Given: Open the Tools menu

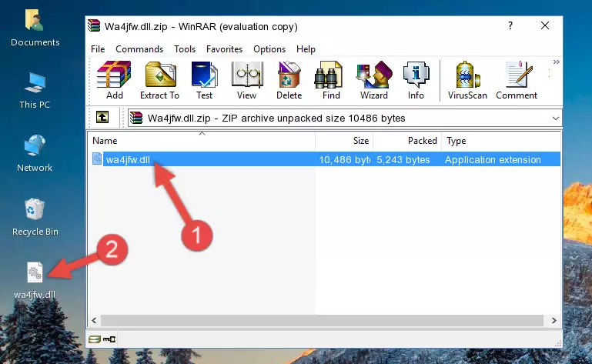Looking at the screenshot, I should (185, 49).
